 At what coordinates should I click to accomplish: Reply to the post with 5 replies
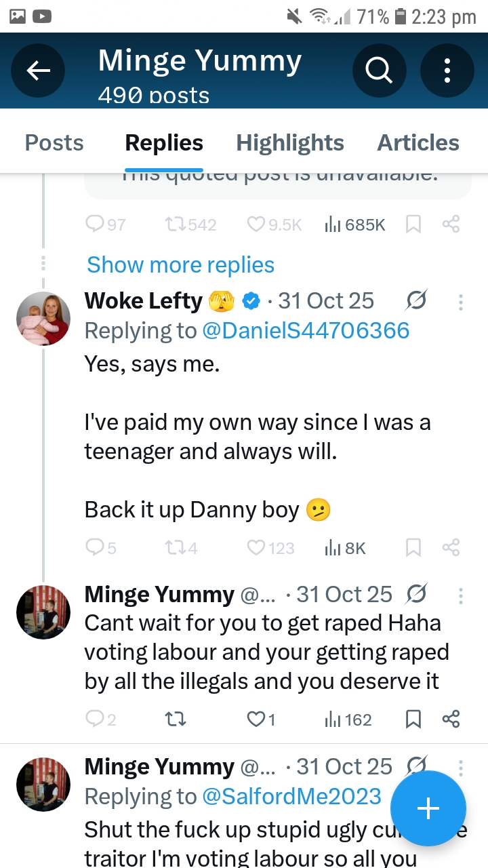101,547
